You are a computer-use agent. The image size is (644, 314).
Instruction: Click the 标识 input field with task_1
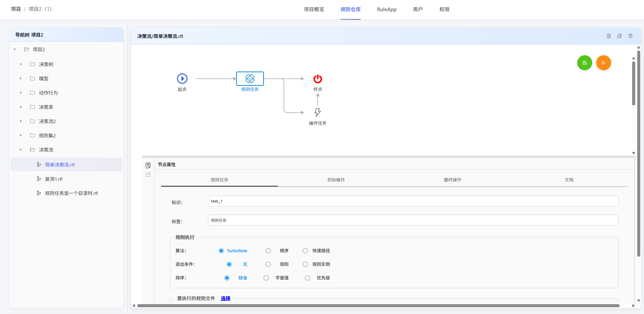pos(413,201)
